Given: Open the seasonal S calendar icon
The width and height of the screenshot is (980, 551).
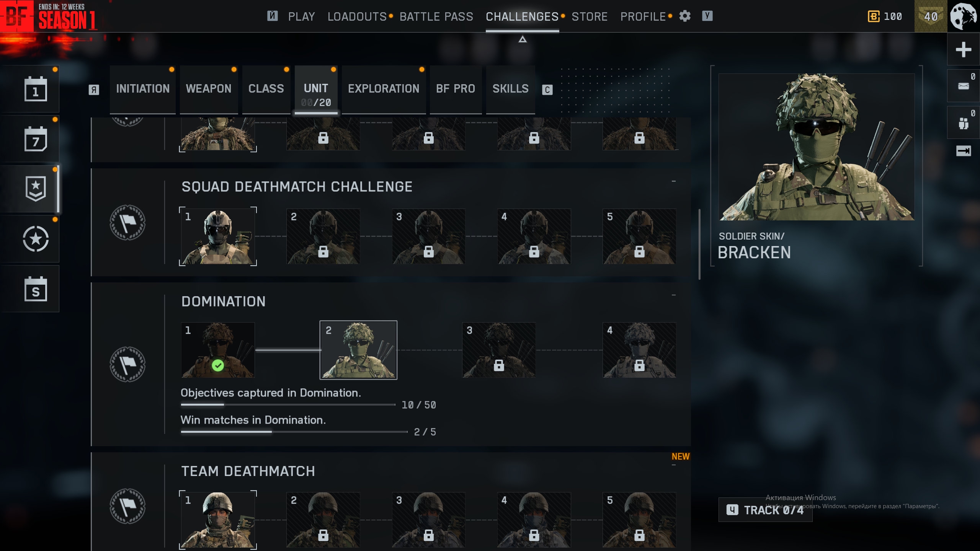Looking at the screenshot, I should tap(36, 289).
